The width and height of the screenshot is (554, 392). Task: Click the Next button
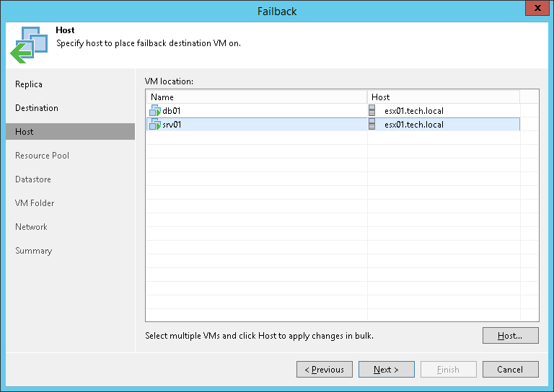tap(386, 370)
